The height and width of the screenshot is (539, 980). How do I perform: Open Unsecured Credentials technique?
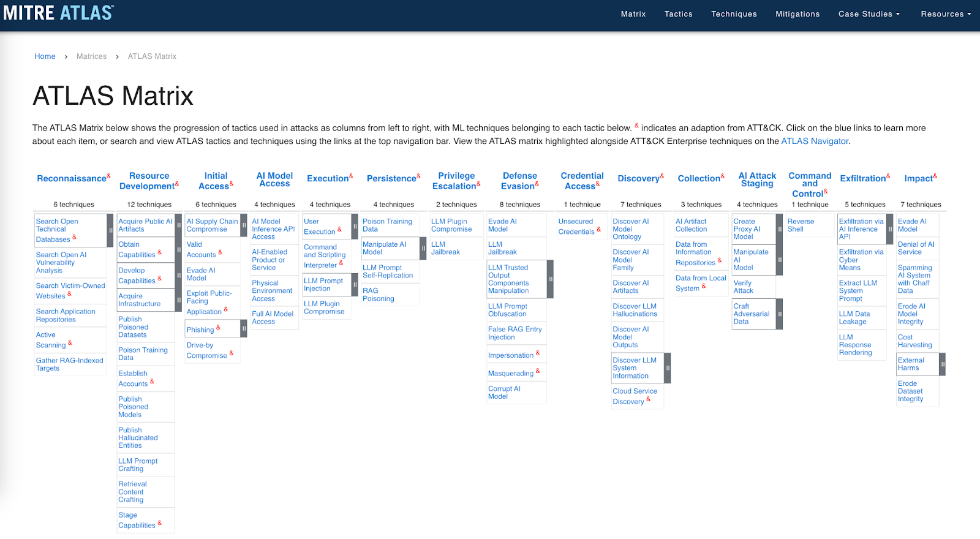[576, 227]
